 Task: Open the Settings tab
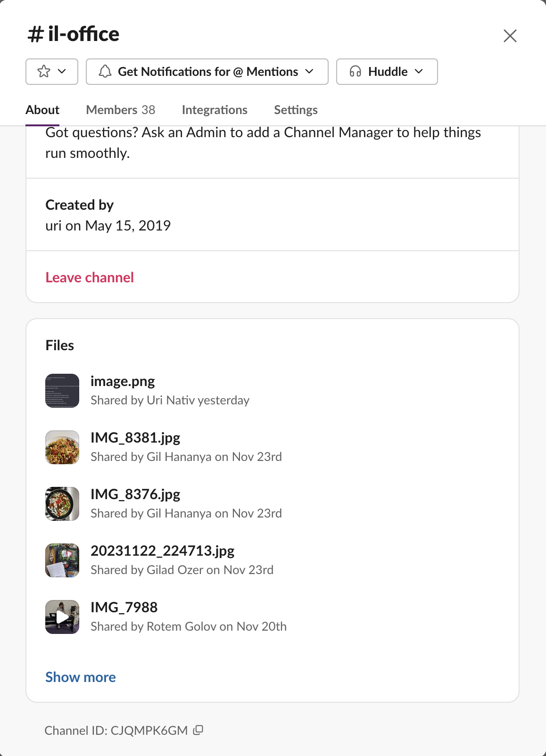tap(296, 110)
